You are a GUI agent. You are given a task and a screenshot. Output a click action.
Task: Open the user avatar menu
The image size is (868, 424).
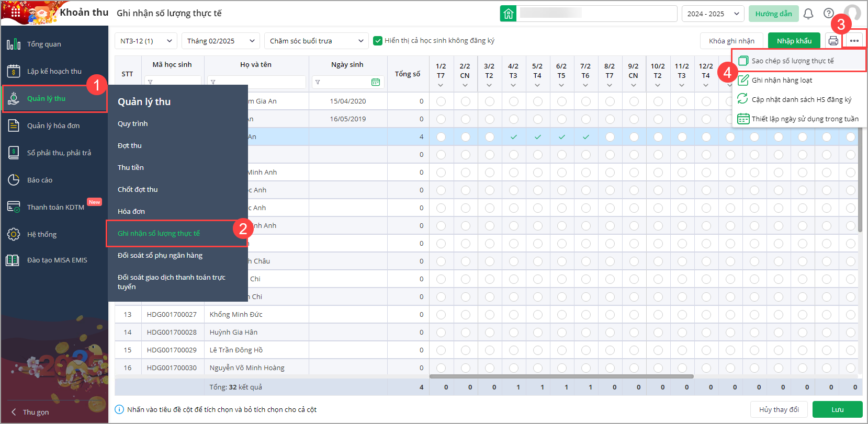pyautogui.click(x=852, y=13)
